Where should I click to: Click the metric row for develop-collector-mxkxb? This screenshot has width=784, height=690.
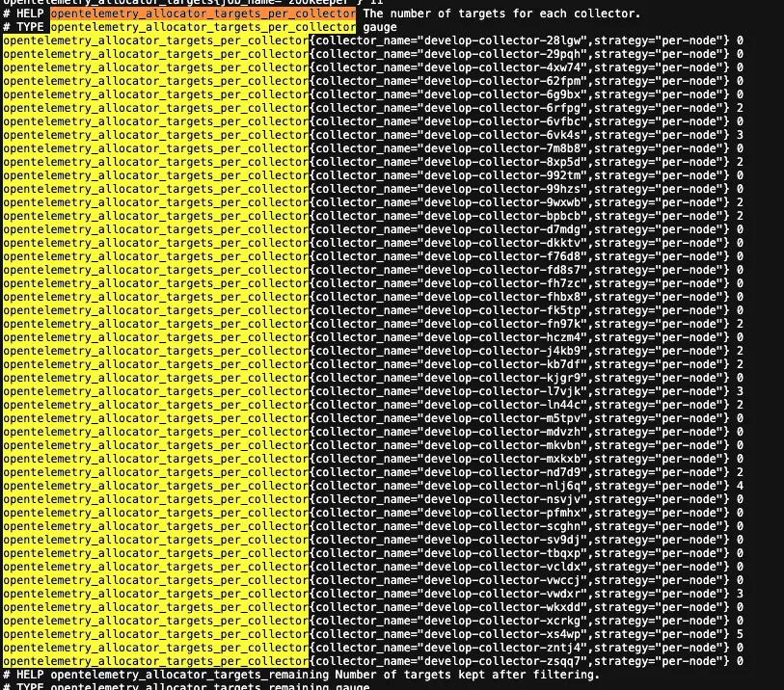coord(373,459)
